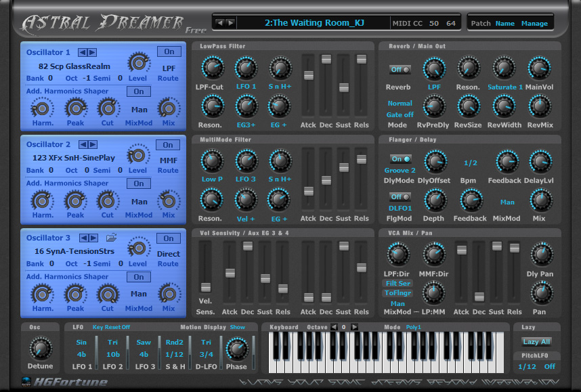Change Oscillator 2 MMF route selector
The height and width of the screenshot is (392, 581).
(x=169, y=160)
